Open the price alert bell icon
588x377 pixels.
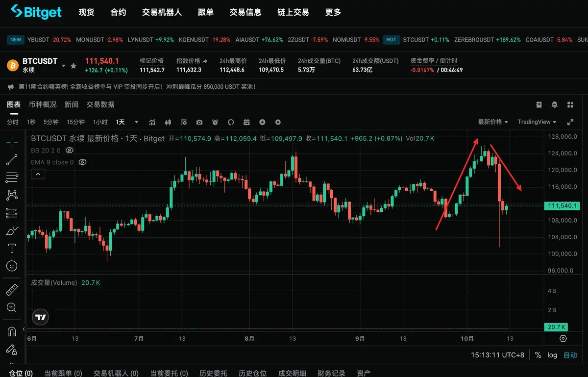click(x=555, y=104)
